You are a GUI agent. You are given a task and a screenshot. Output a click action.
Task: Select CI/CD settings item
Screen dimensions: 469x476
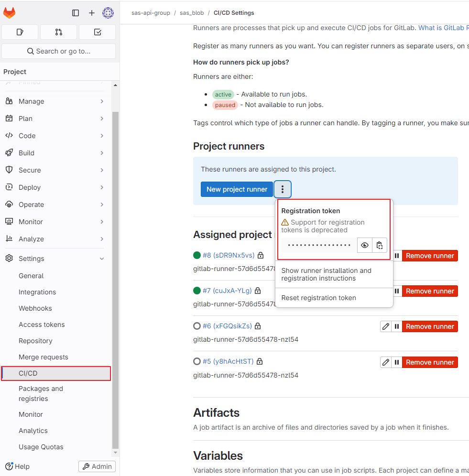(56, 373)
